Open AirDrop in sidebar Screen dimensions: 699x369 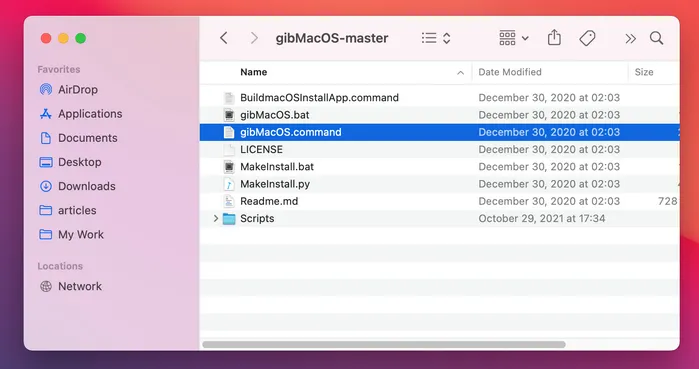69,90
